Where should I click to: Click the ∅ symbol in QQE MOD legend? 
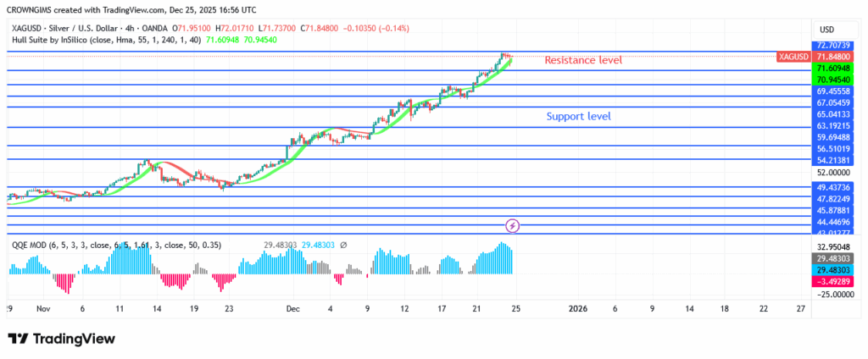[343, 245]
